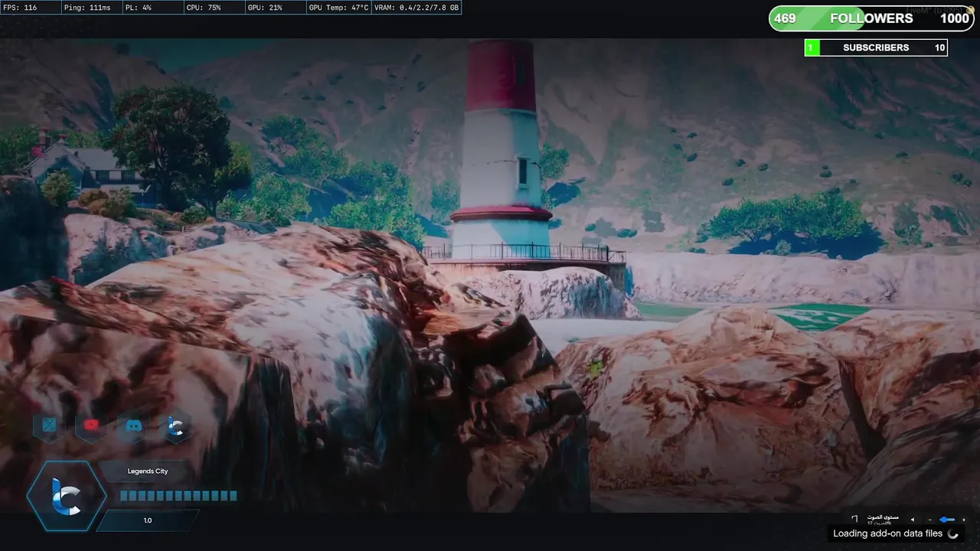Click the small Legends City logo icon
The width and height of the screenshot is (980, 551).
click(176, 427)
